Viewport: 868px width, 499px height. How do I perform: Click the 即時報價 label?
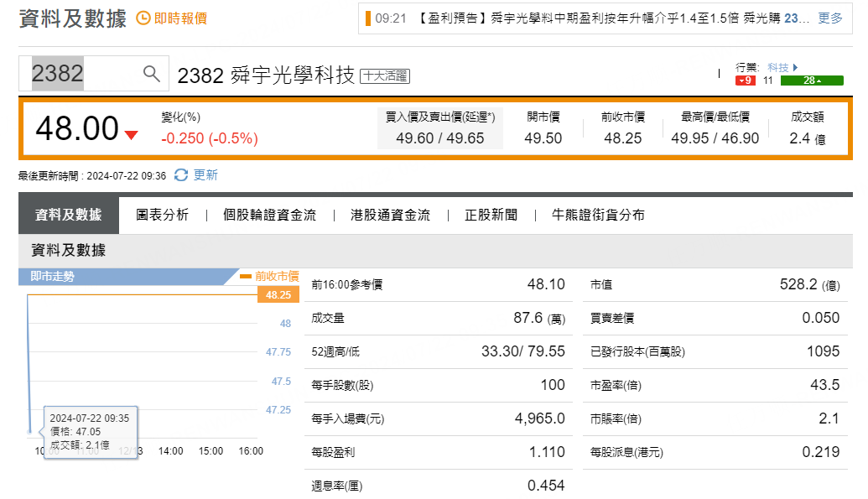pyautogui.click(x=180, y=18)
